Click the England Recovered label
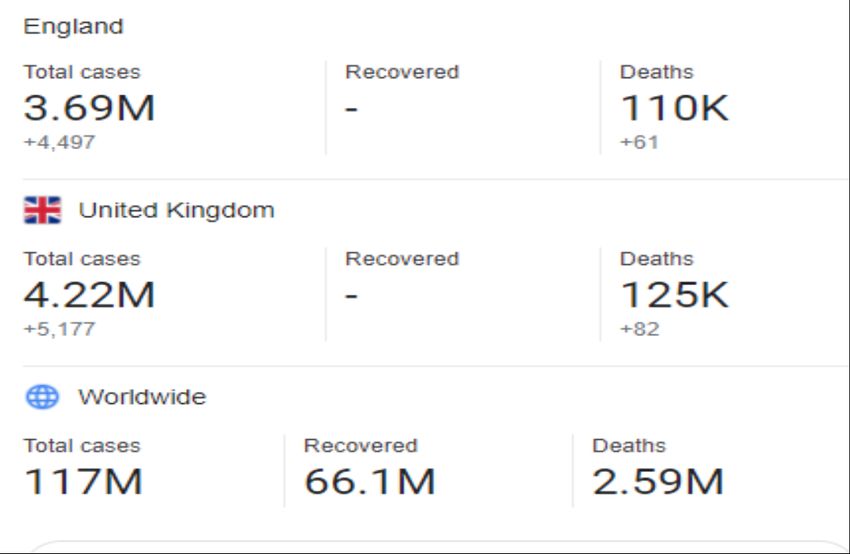Image resolution: width=850 pixels, height=554 pixels. (402, 72)
